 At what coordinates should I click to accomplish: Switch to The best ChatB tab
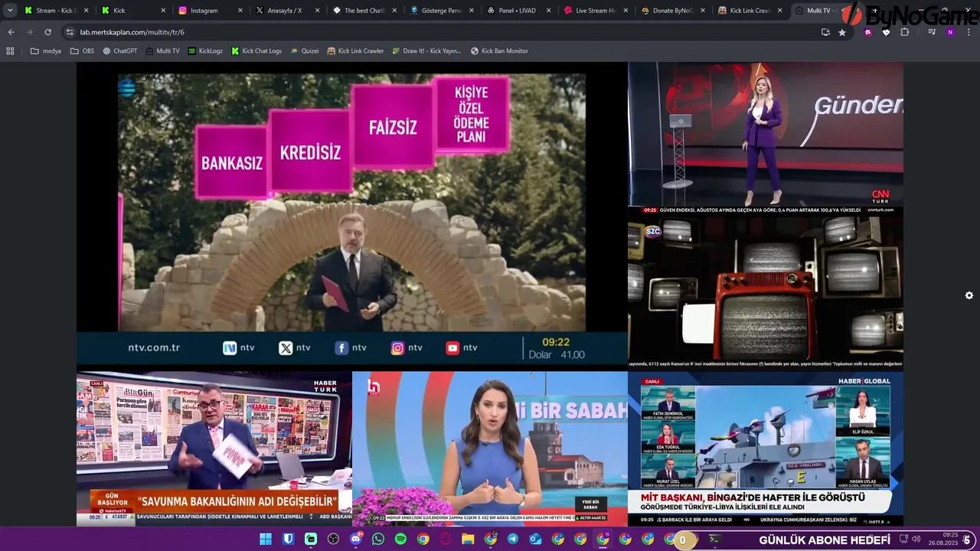pos(364,11)
